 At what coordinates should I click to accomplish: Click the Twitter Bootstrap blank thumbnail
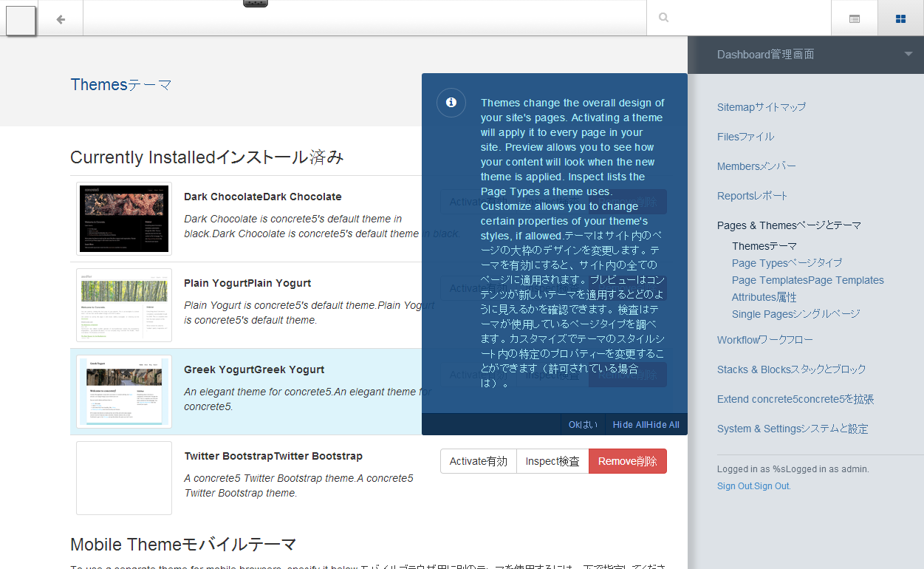click(x=124, y=478)
